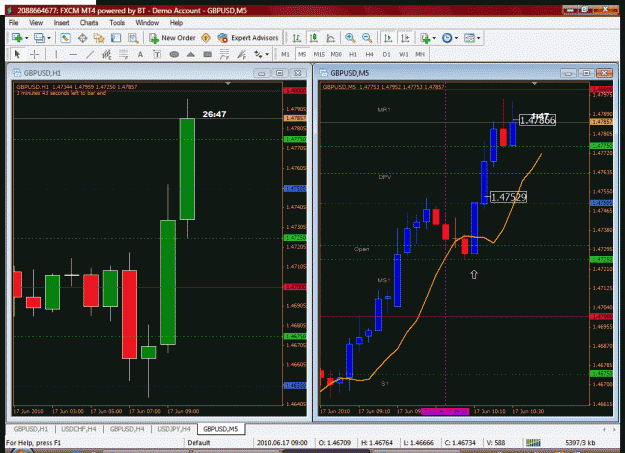Open the Strategy Tester icon
625x453 pixels.
133,38
